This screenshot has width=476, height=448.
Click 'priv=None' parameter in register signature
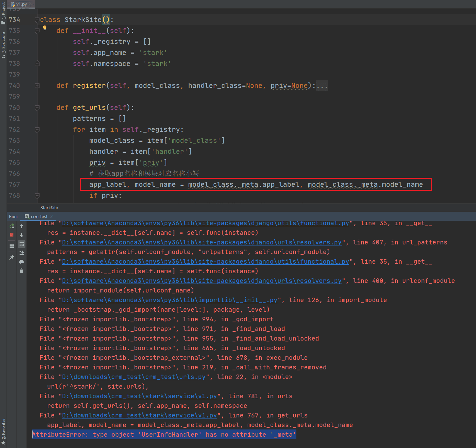tap(289, 86)
